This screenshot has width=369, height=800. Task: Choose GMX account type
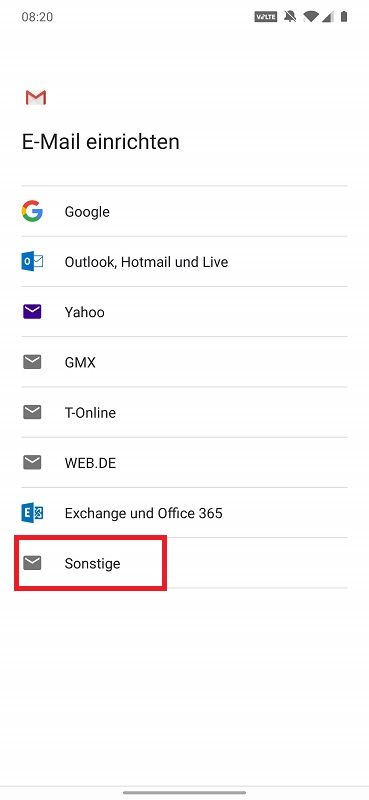click(184, 362)
